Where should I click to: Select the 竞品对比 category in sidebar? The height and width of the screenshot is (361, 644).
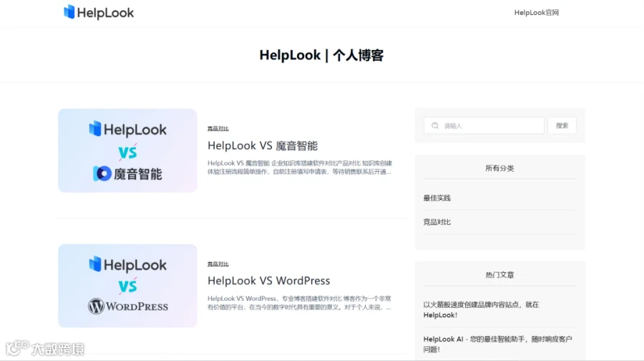pyautogui.click(x=437, y=222)
